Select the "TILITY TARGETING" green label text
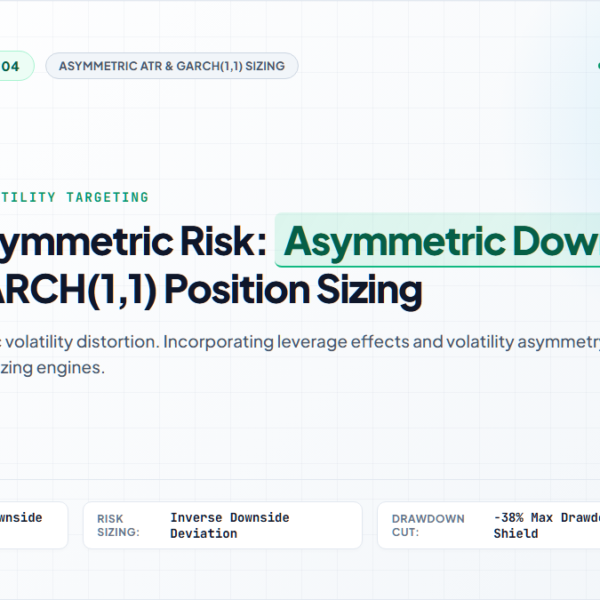Screen dimensions: 600x600 (74, 197)
